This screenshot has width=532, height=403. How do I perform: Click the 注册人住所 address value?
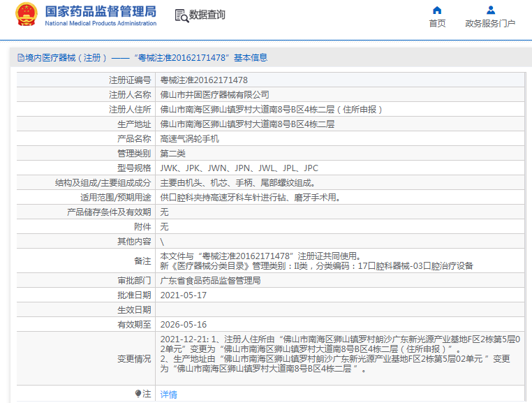[271, 110]
